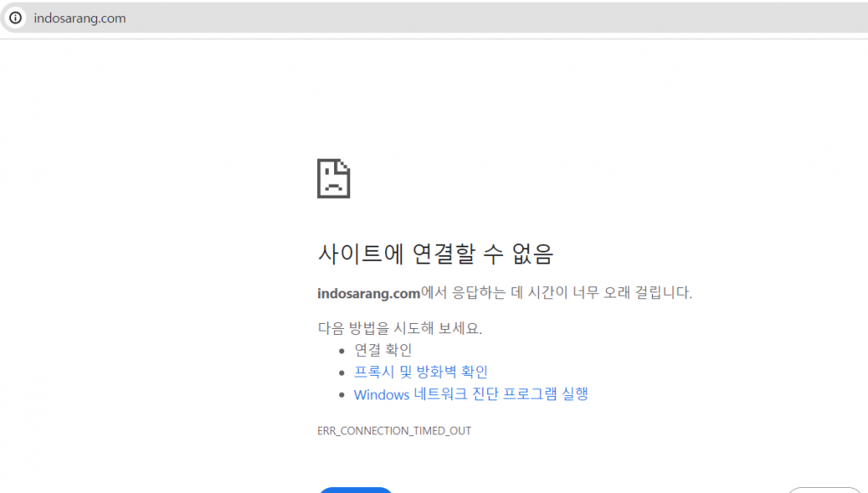
Task: Run 'Windows 네트워크 진단 프로그램 실행' link
Action: tap(471, 394)
